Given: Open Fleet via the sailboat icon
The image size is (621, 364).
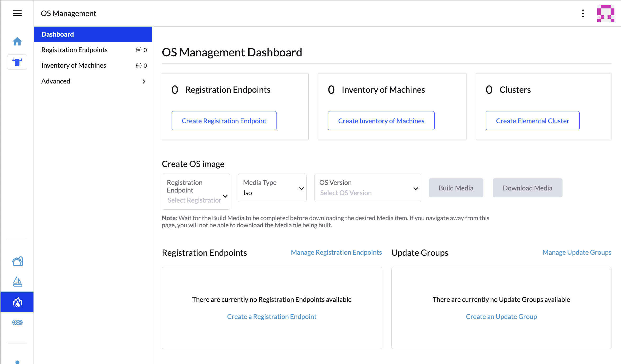Looking at the screenshot, I should coord(17,281).
